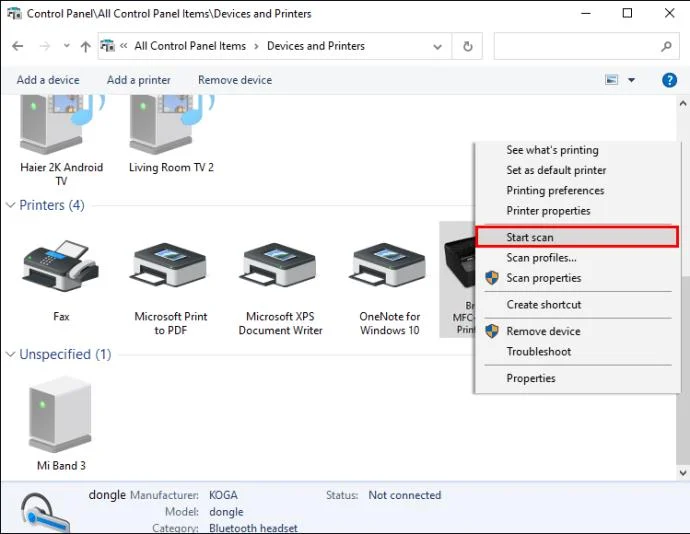Select OneNote for Windows 10 printer
This screenshot has height=534, width=690.
(389, 288)
